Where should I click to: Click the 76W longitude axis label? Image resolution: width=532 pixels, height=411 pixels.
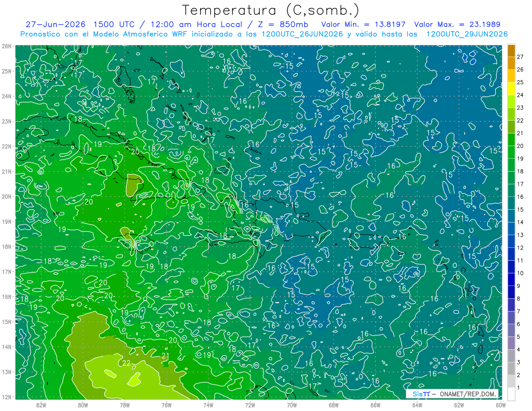click(x=166, y=405)
